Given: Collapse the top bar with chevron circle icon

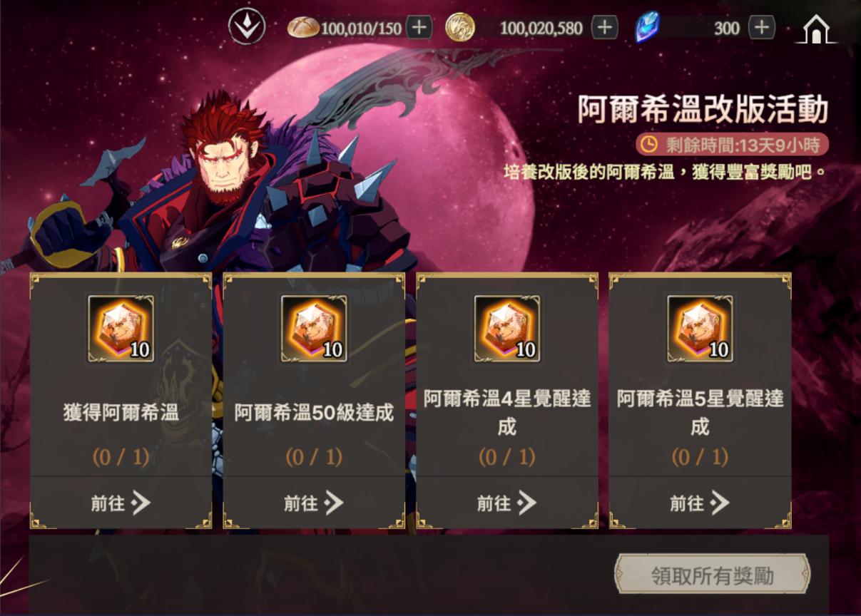Looking at the screenshot, I should 247,28.
